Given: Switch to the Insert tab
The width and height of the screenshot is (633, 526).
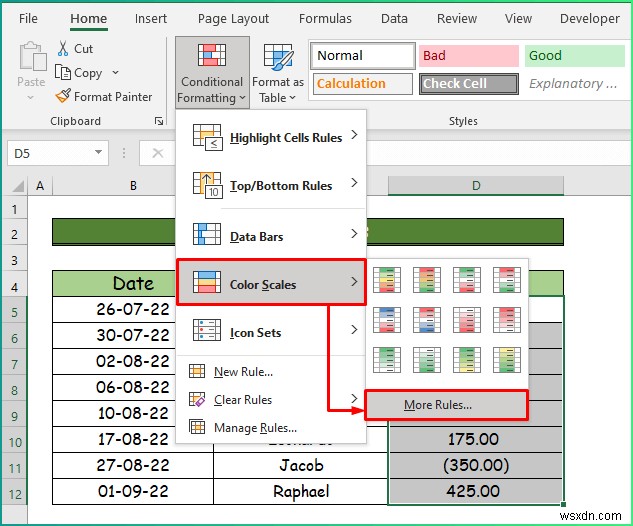Looking at the screenshot, I should coord(151,19).
